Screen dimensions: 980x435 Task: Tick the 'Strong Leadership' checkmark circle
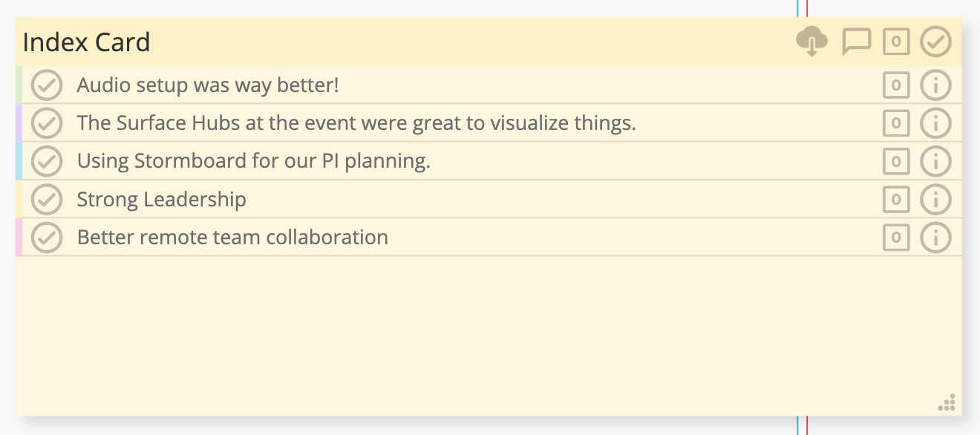tap(47, 200)
